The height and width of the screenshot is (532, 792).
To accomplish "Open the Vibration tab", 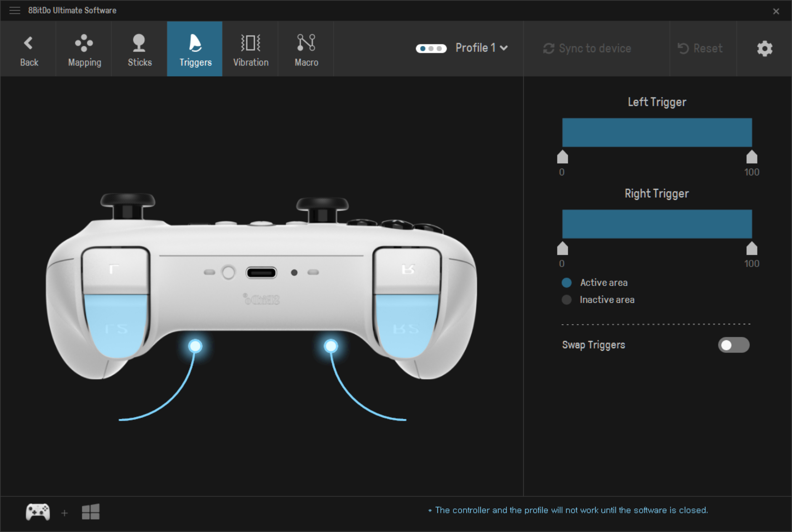I will [251, 49].
